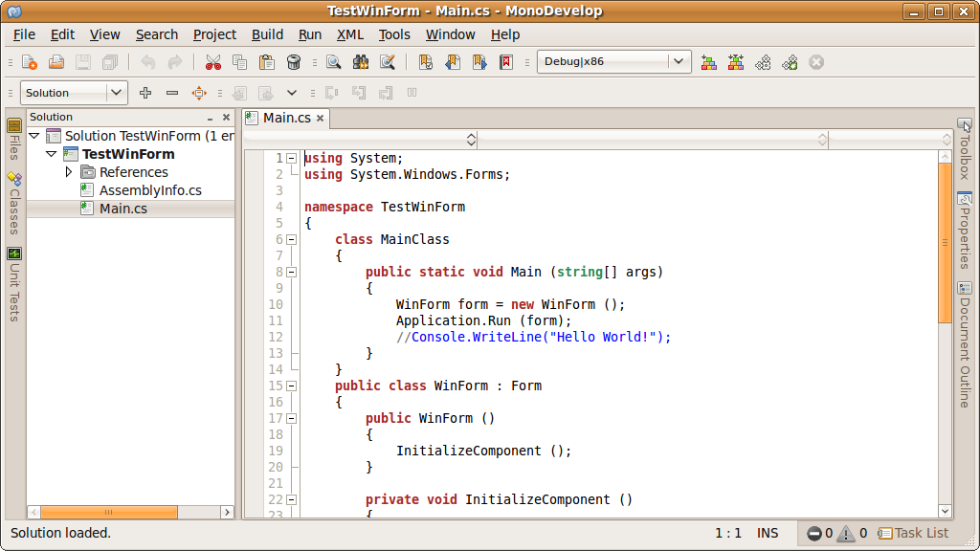Open the Search menu
980x551 pixels.
[x=157, y=34]
